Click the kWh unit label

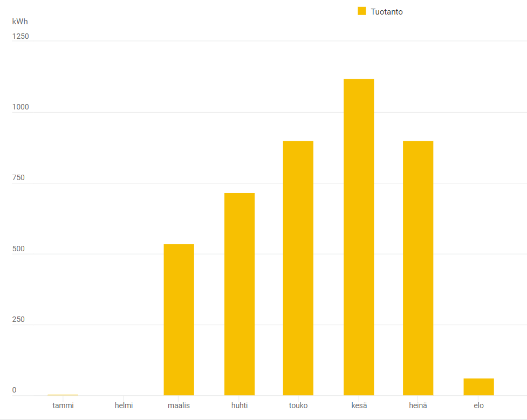(x=20, y=22)
